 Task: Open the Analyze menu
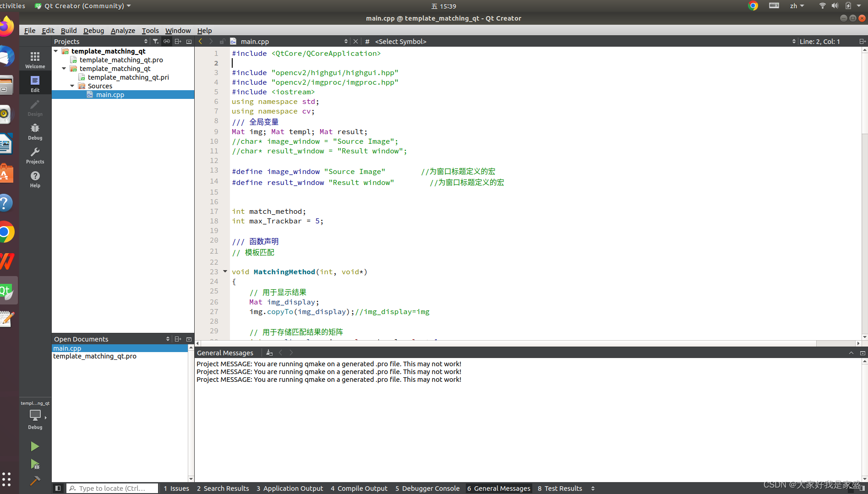[123, 30]
